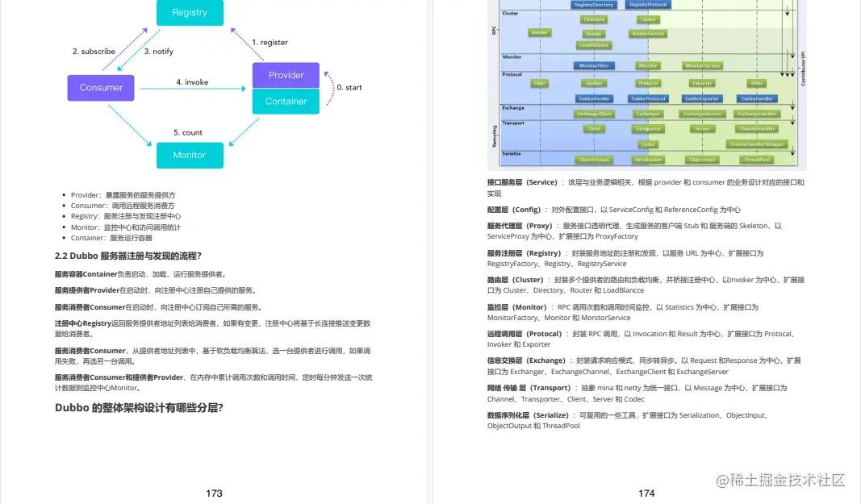Image resolution: width=861 pixels, height=504 pixels.
Task: Click page number 174
Action: coord(646,493)
